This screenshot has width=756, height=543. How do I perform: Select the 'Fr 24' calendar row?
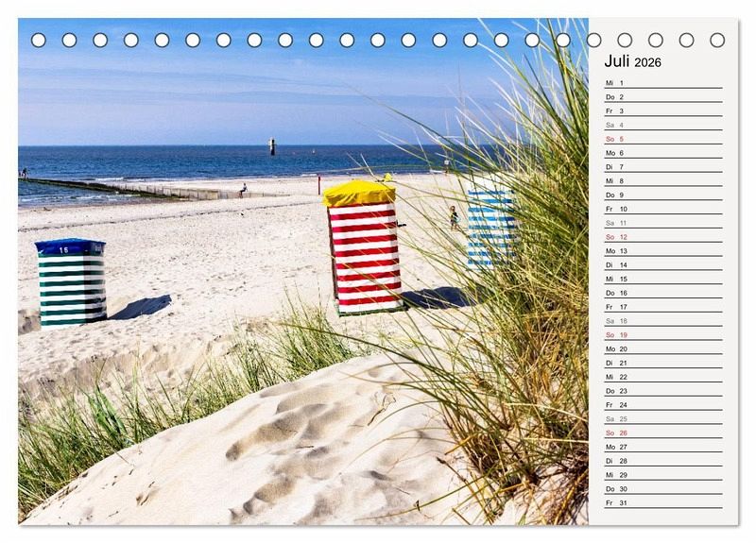(x=663, y=404)
